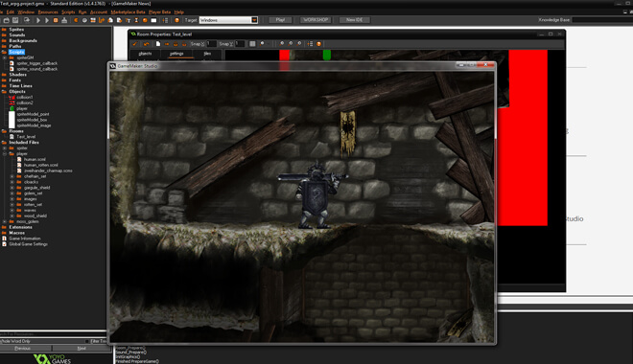Clean the build with the broom icon
Viewport: 633px width, 364px height.
(x=64, y=20)
